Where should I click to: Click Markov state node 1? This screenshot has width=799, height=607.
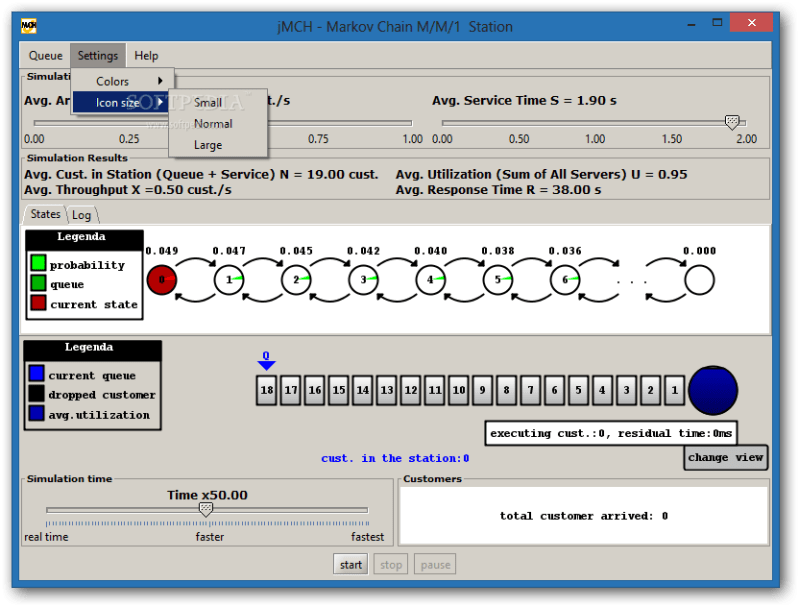click(229, 280)
